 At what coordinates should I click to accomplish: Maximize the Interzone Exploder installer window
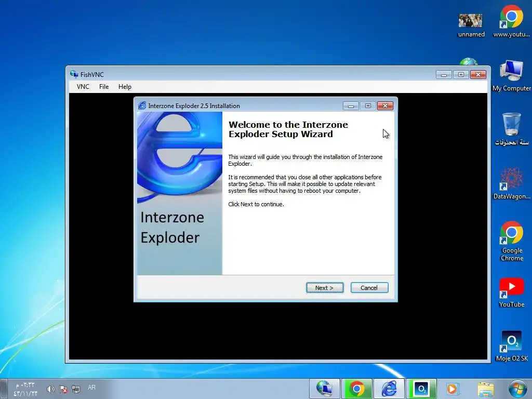tap(368, 106)
